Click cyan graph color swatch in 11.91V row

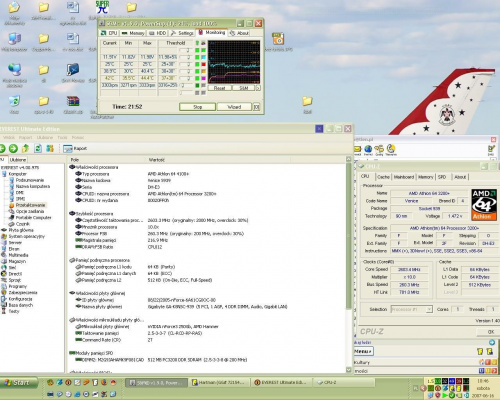click(x=203, y=57)
